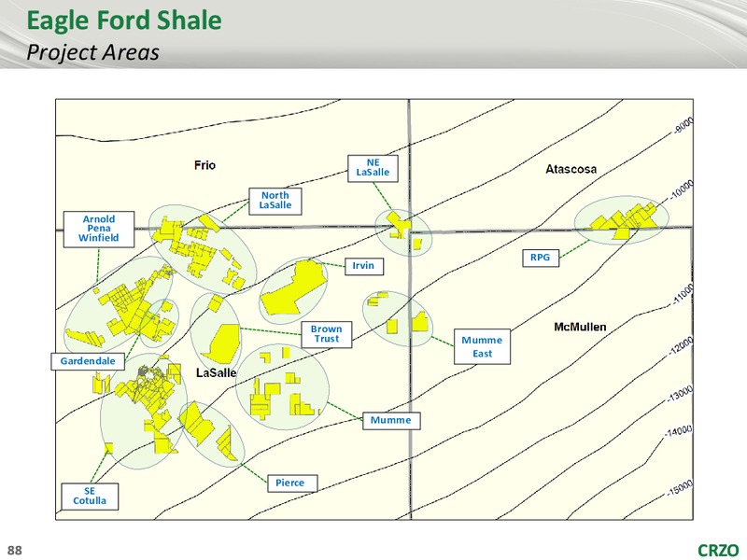This screenshot has width=747, height=560.
Task: Click the Gardendale label box
Action: tap(88, 361)
